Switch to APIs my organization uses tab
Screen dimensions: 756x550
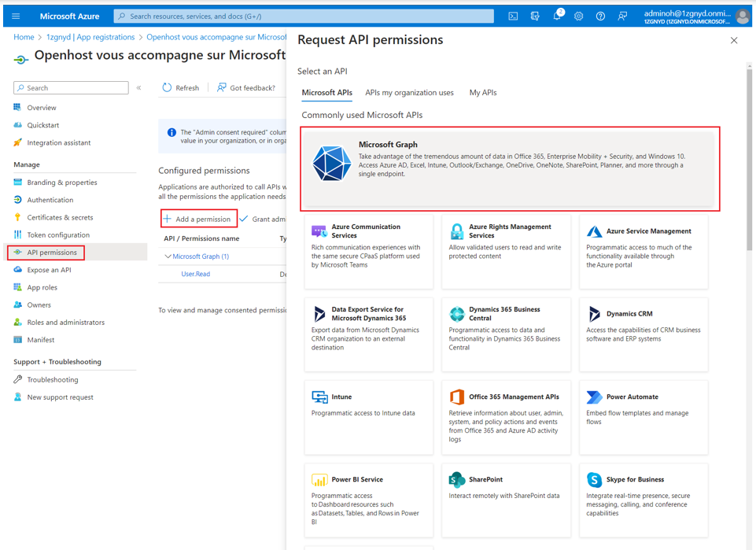click(409, 93)
